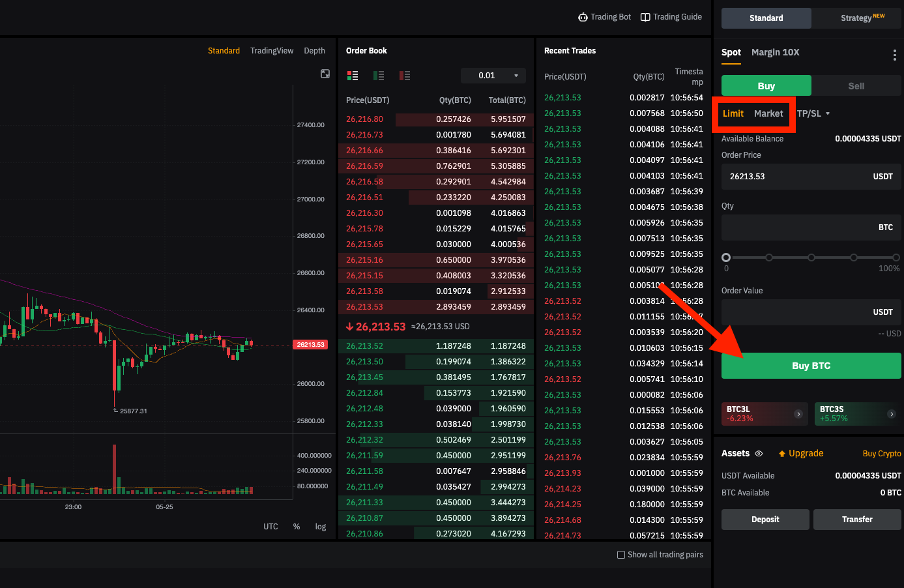Select bid price 26,213.52 in order book
Viewport: 904px width, 588px height.
(364, 346)
